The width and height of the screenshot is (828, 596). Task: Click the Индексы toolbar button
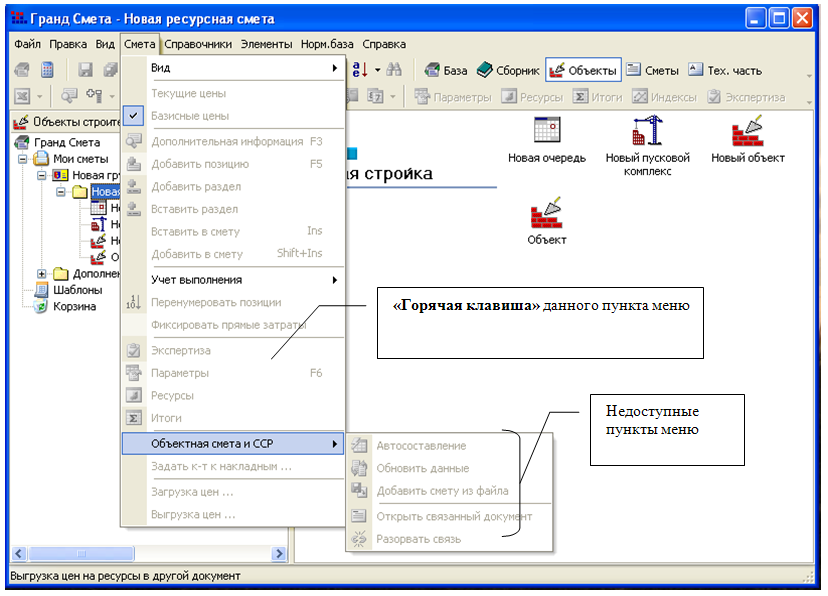(x=664, y=97)
